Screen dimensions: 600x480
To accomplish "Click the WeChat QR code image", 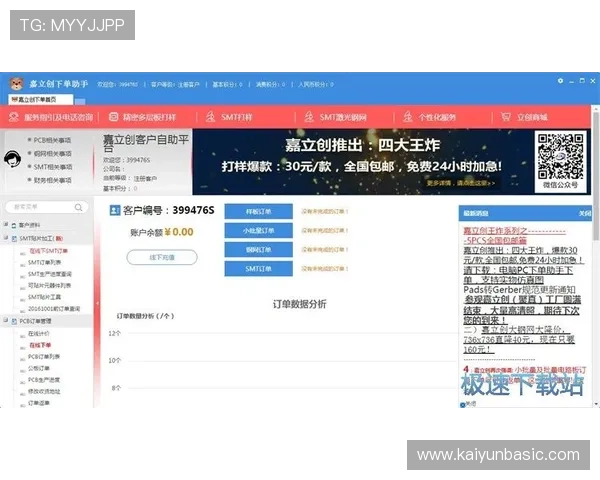I will [561, 156].
